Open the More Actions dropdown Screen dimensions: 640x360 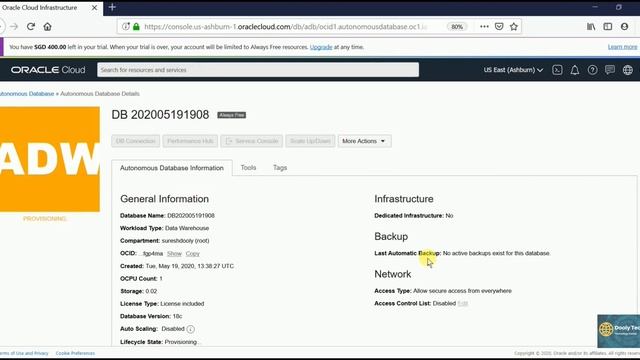[364, 141]
